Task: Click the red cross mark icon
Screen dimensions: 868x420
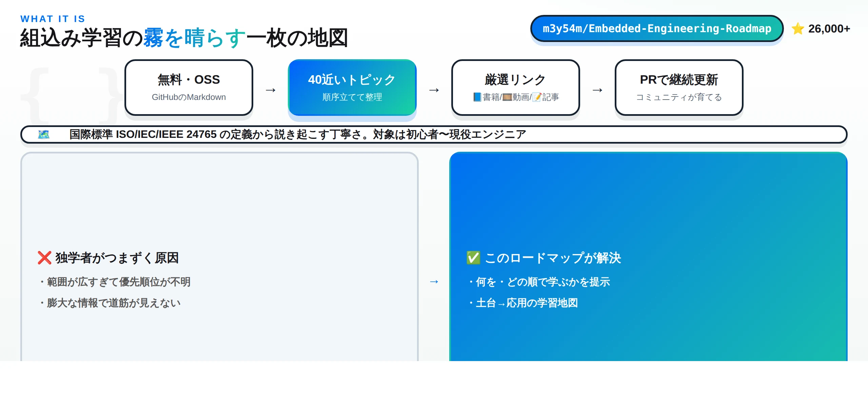Action: [44, 258]
